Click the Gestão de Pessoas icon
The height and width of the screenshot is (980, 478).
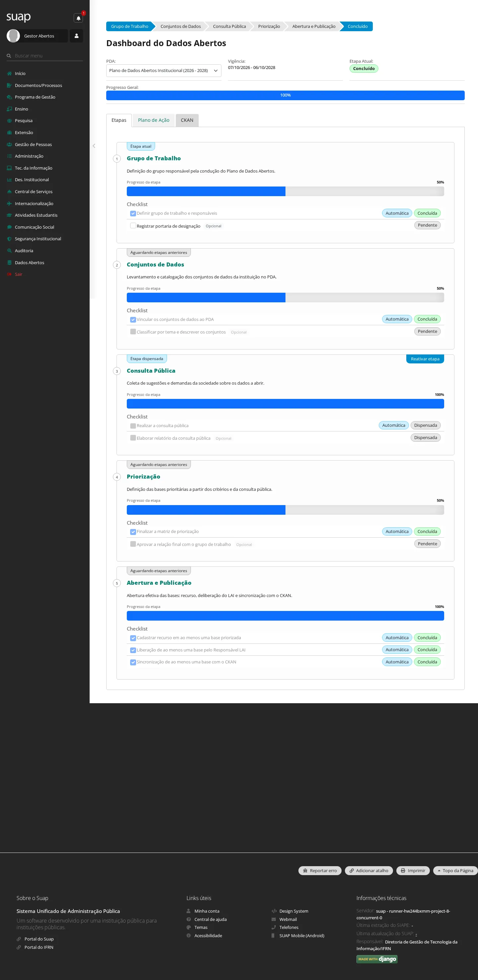tap(9, 145)
